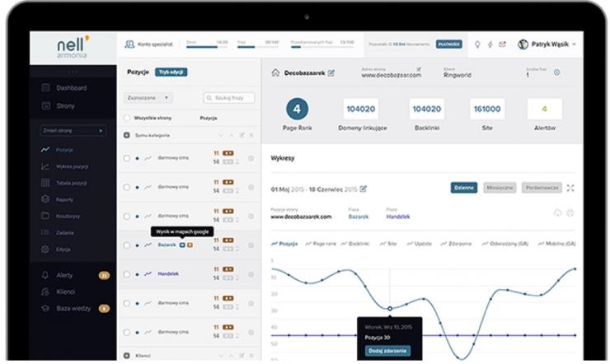Open the Zmień stronę selector
The height and width of the screenshot is (364, 610).
tap(73, 130)
